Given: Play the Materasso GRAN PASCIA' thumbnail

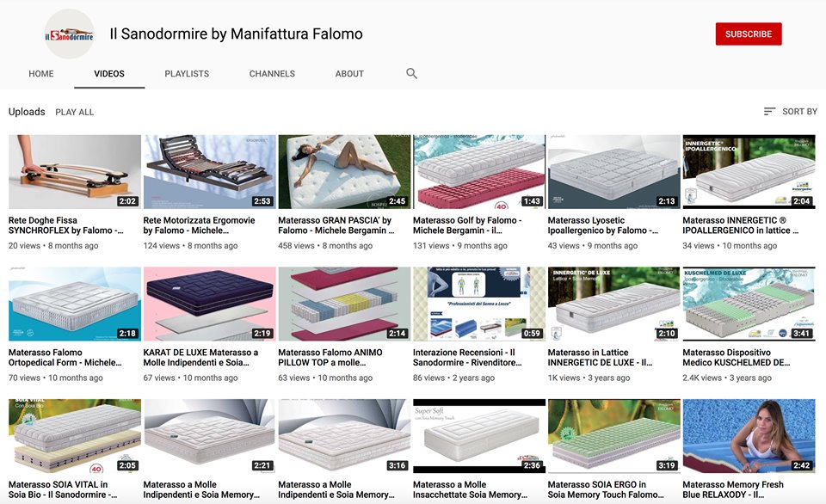Looking at the screenshot, I should pyautogui.click(x=344, y=172).
